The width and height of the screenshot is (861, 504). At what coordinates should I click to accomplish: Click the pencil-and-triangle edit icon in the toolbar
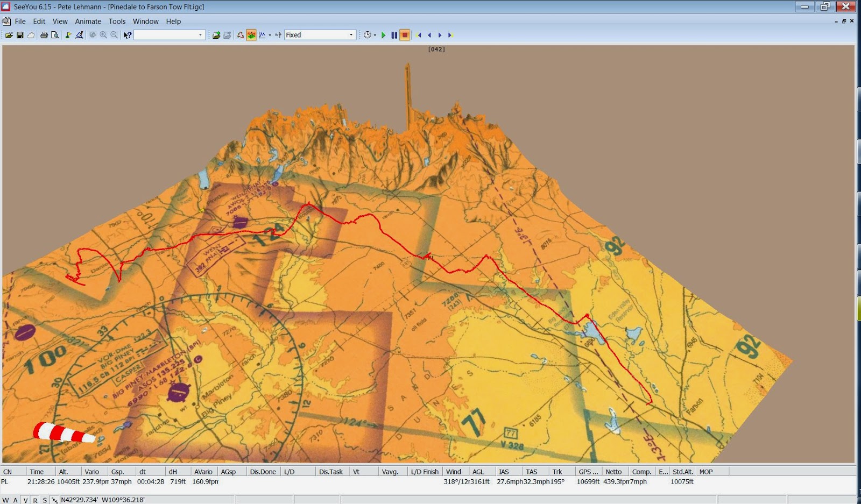click(x=79, y=35)
